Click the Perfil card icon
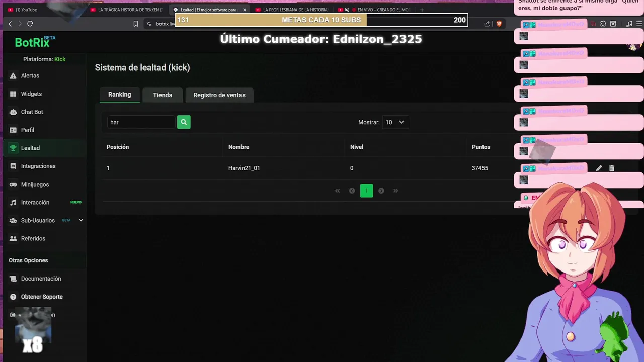 click(13, 130)
